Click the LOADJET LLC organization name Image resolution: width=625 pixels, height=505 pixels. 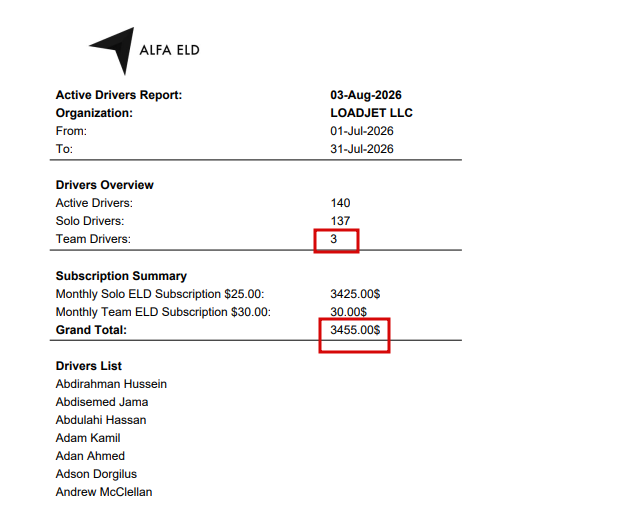pyautogui.click(x=371, y=113)
